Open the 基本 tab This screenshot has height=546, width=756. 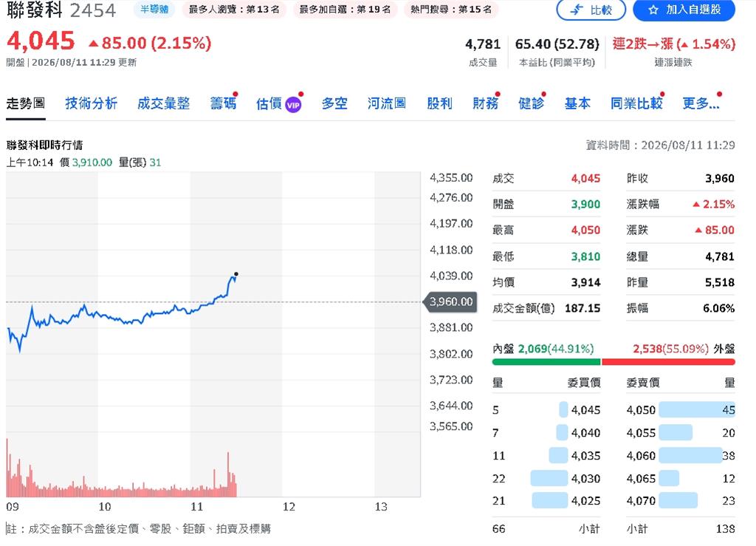(x=577, y=103)
